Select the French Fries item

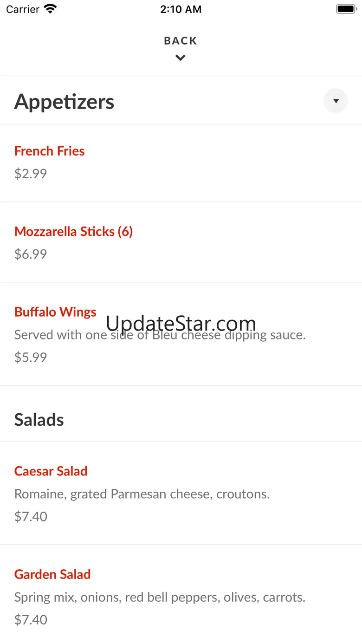click(x=50, y=151)
